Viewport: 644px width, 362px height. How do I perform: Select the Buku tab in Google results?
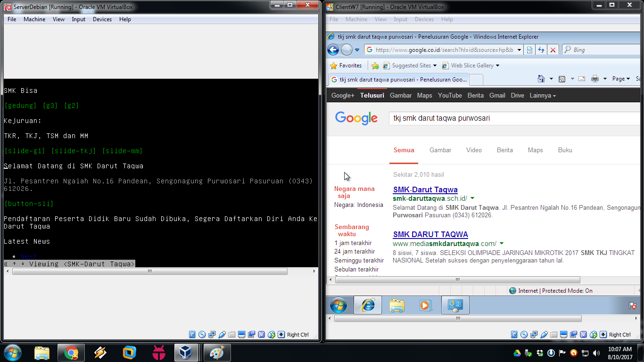tap(565, 150)
